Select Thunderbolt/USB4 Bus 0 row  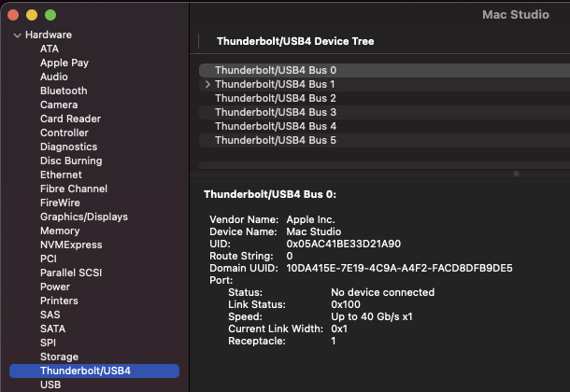[x=384, y=70]
